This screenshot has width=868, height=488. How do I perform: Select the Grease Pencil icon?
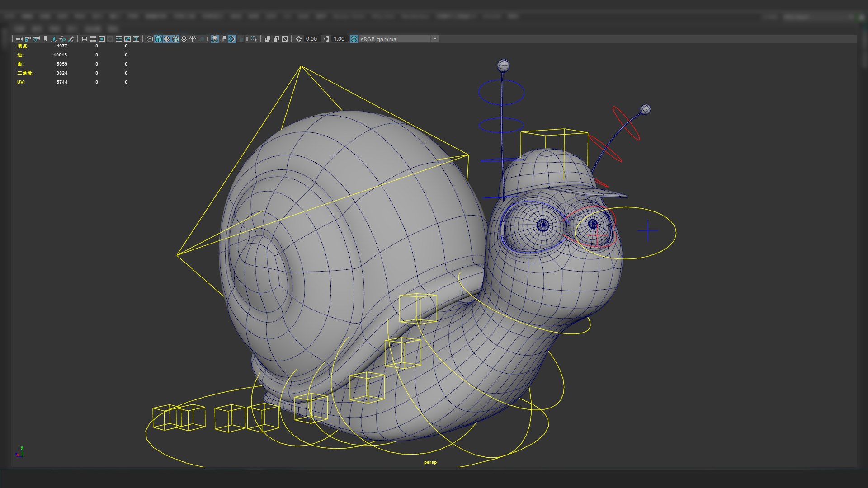(71, 39)
